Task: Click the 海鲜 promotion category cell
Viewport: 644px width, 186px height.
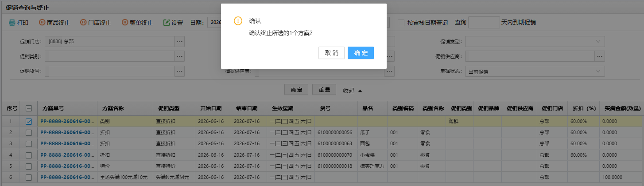Action: coord(459,121)
